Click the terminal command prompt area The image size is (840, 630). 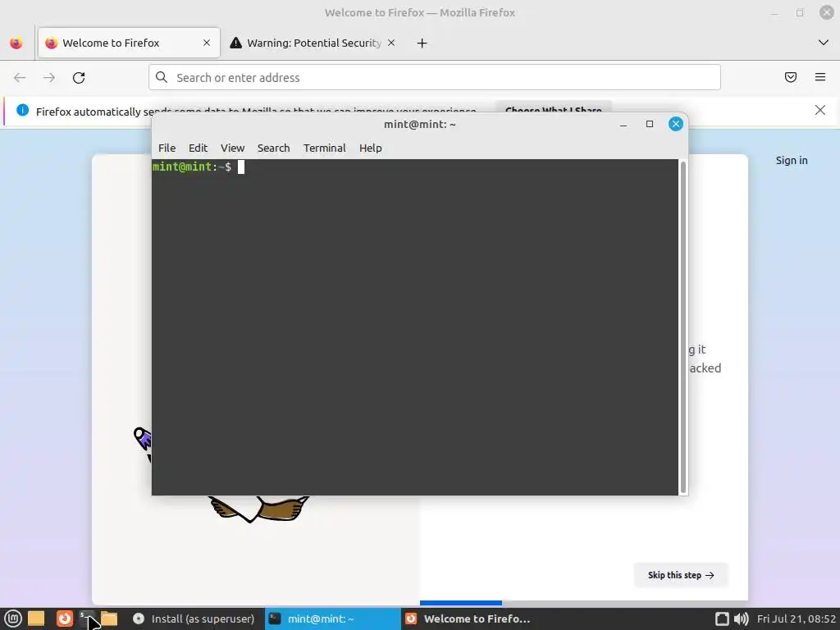[414, 327]
